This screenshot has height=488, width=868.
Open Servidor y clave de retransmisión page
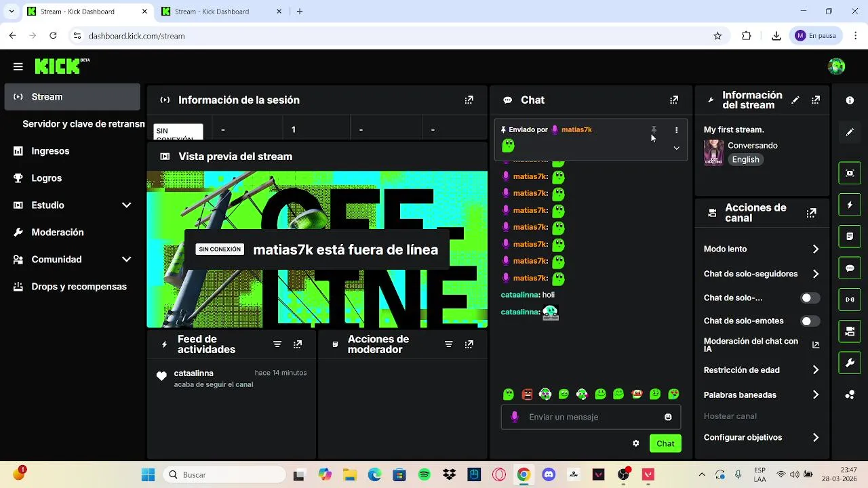(x=83, y=124)
